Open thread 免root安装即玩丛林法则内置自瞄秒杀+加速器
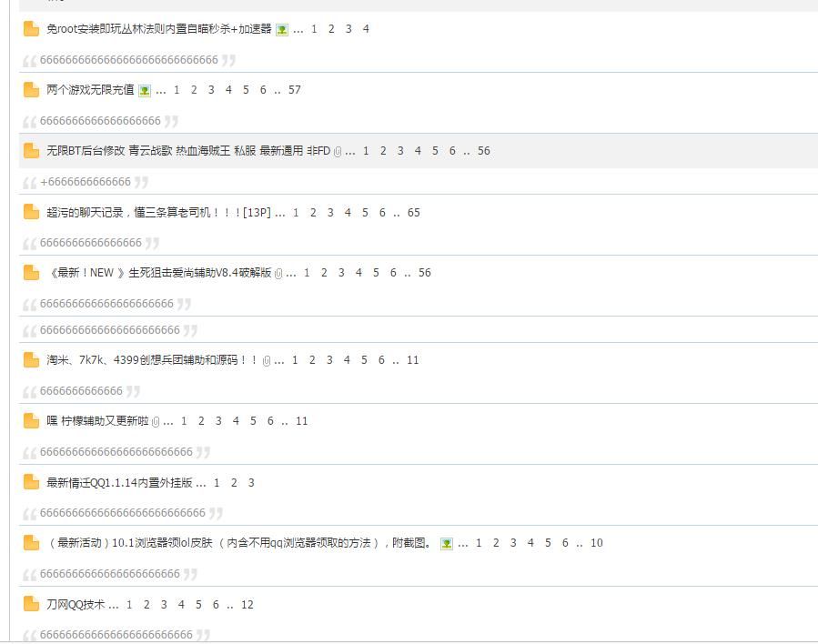This screenshot has height=644, width=818. click(x=159, y=29)
